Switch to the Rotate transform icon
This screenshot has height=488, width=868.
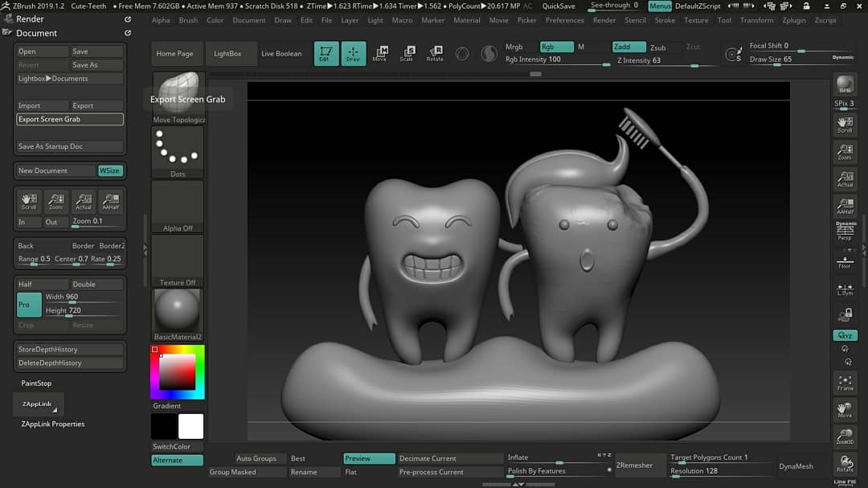pyautogui.click(x=435, y=54)
